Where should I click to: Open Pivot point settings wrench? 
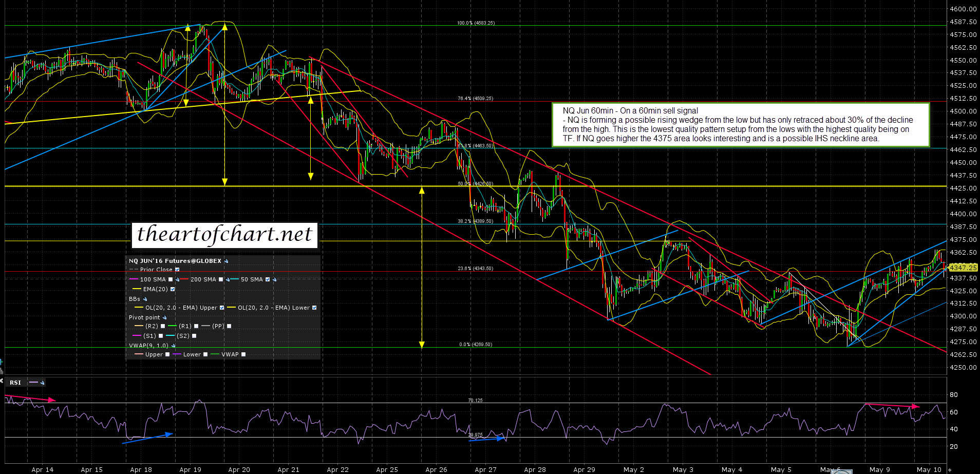[165, 318]
